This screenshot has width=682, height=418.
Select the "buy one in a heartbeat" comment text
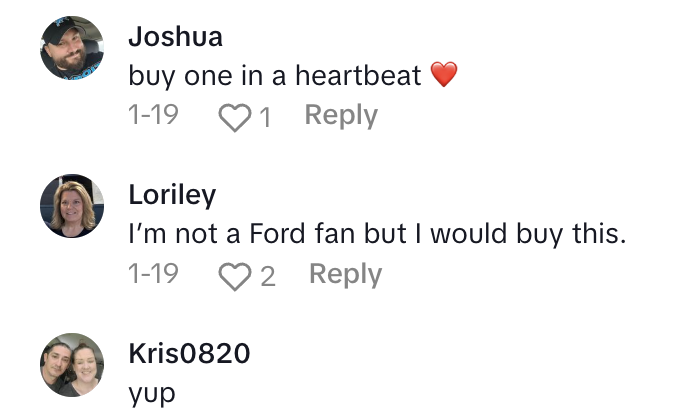tap(275, 76)
